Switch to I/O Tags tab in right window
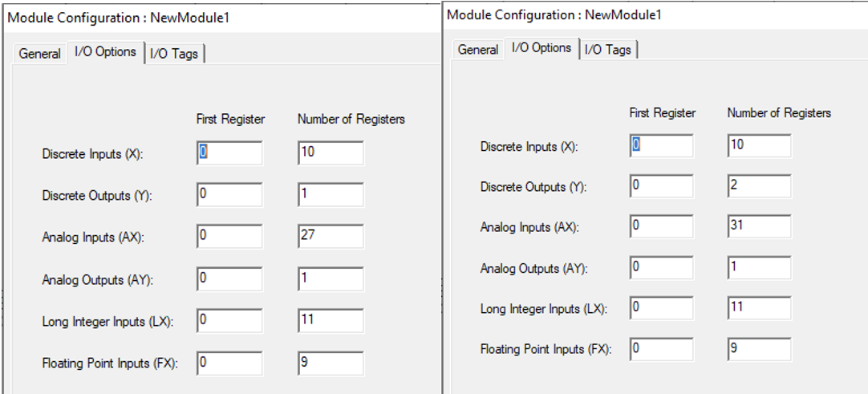 (x=607, y=50)
